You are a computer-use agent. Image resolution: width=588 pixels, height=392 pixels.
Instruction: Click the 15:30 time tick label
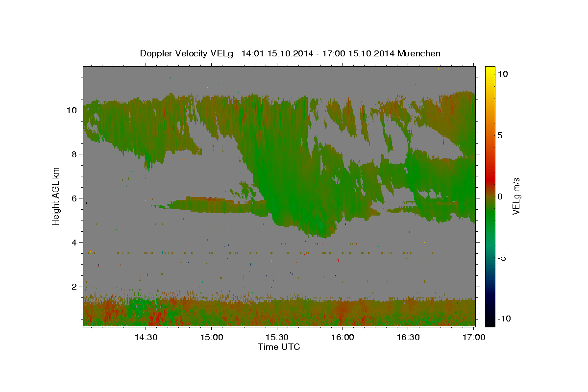pyautogui.click(x=277, y=337)
